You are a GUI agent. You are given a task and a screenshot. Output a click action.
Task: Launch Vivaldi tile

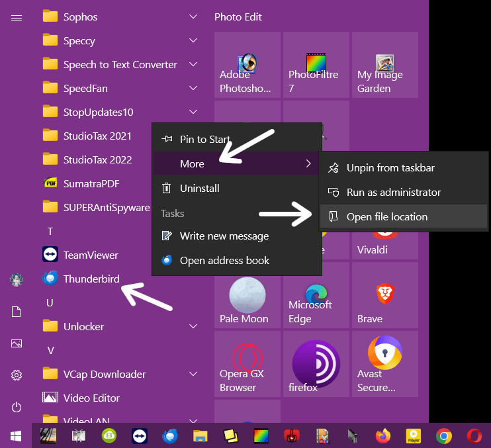coord(385,246)
